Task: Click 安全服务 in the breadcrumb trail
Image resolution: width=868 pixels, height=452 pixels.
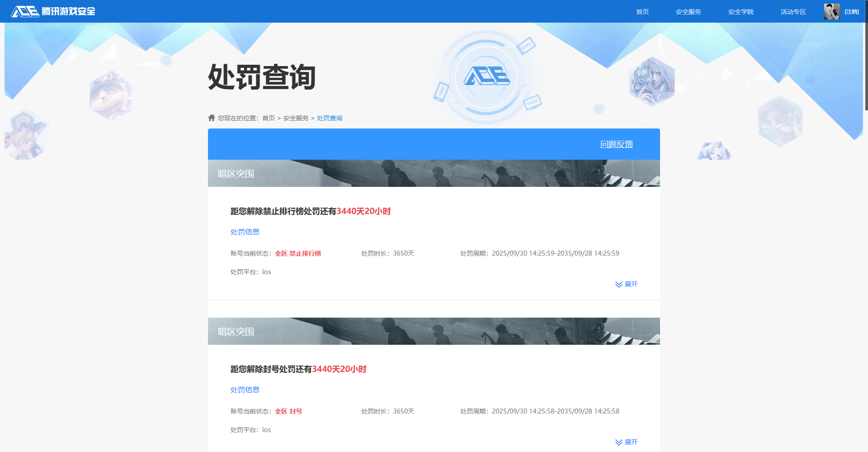Action: (x=296, y=118)
